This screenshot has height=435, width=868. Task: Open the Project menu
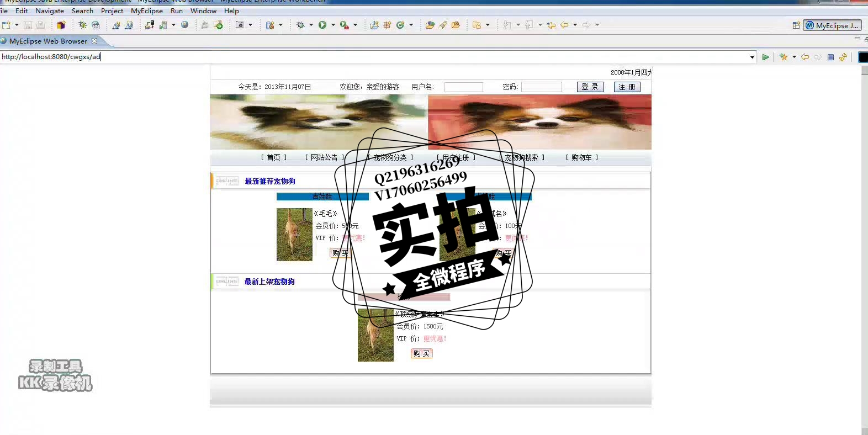pos(112,10)
